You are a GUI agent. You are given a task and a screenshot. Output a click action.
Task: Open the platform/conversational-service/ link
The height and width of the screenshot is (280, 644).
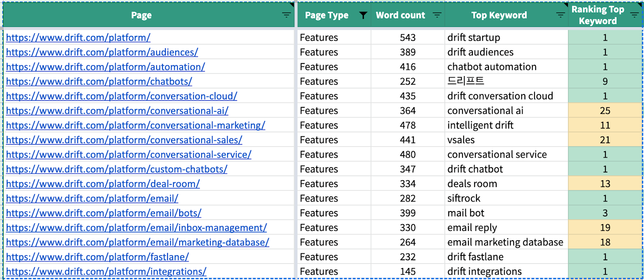[x=129, y=154]
